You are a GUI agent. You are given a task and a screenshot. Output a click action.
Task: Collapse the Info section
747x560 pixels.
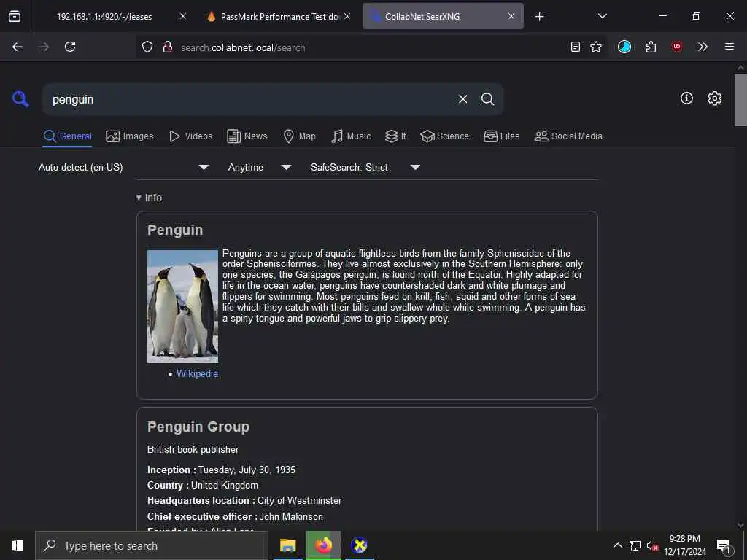[149, 198]
